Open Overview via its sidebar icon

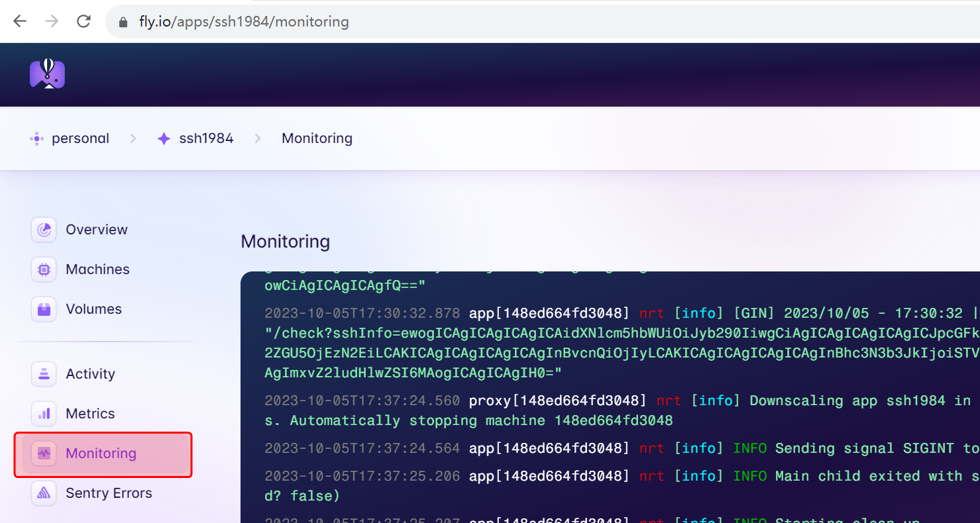click(44, 230)
